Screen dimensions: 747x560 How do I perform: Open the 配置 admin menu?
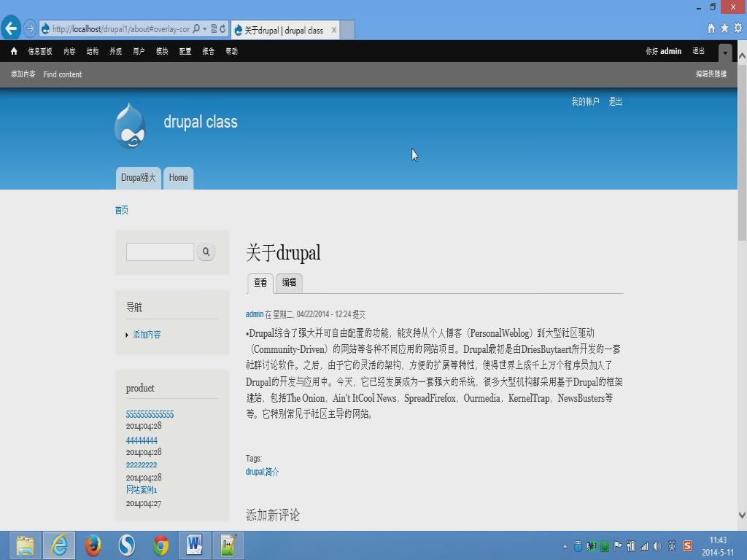tap(185, 51)
